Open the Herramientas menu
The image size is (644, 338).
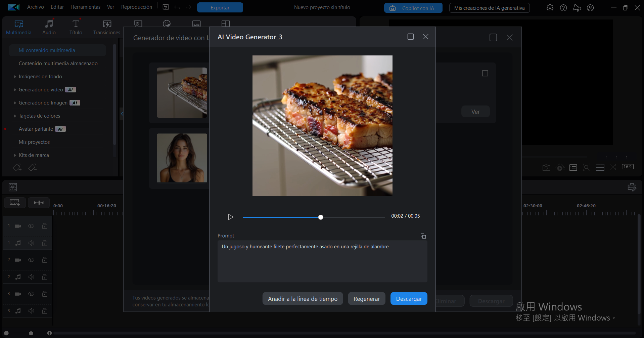[x=85, y=7]
